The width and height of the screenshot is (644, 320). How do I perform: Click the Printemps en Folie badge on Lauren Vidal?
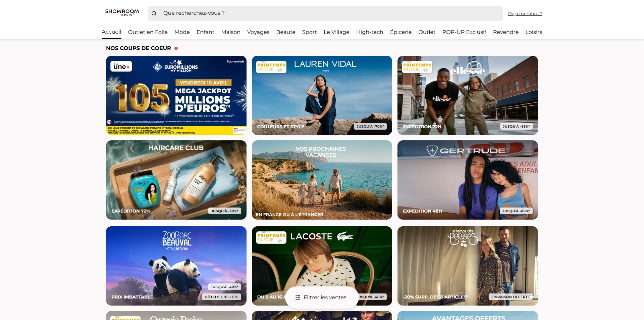[x=271, y=67]
